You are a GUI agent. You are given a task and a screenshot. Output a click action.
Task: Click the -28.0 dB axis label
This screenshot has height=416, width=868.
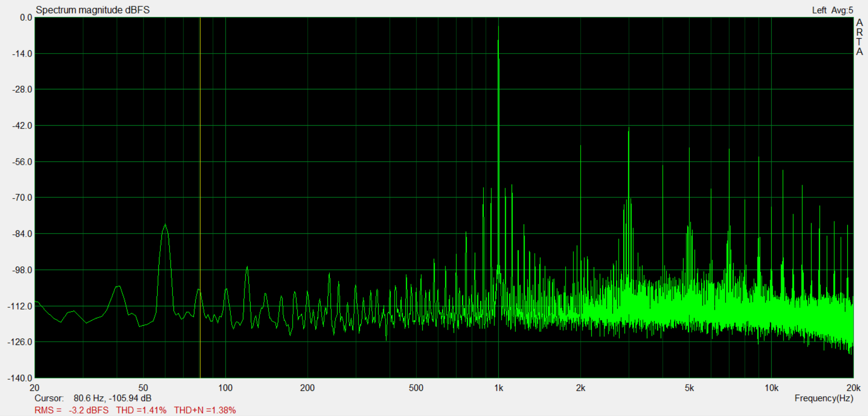pos(22,90)
